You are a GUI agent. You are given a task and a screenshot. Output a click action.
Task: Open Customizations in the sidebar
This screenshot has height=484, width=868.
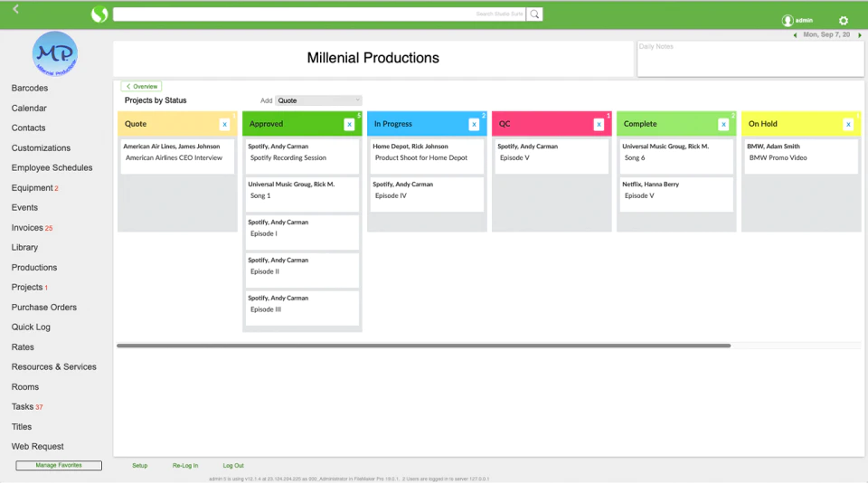[41, 147]
